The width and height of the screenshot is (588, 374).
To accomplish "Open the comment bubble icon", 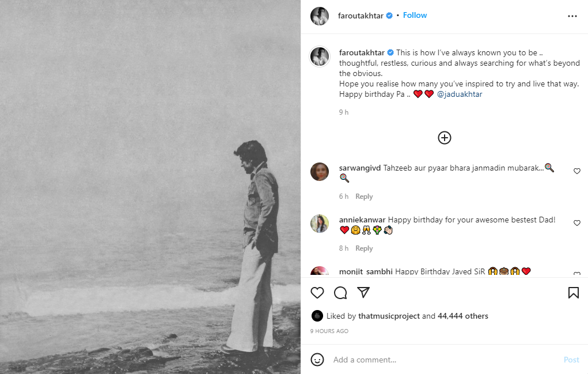I will [340, 293].
